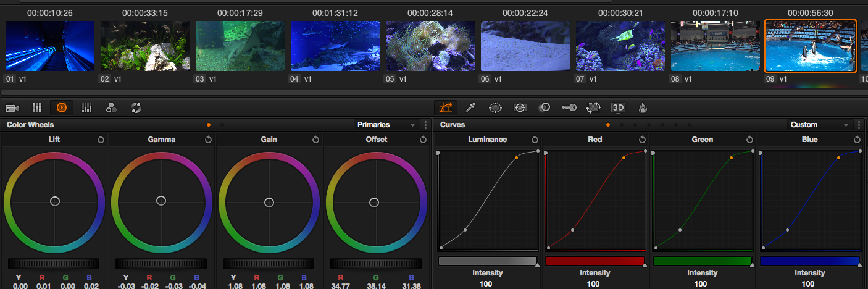Open the Color Wheels options menu
Viewport: 868px width, 289px height.
426,125
